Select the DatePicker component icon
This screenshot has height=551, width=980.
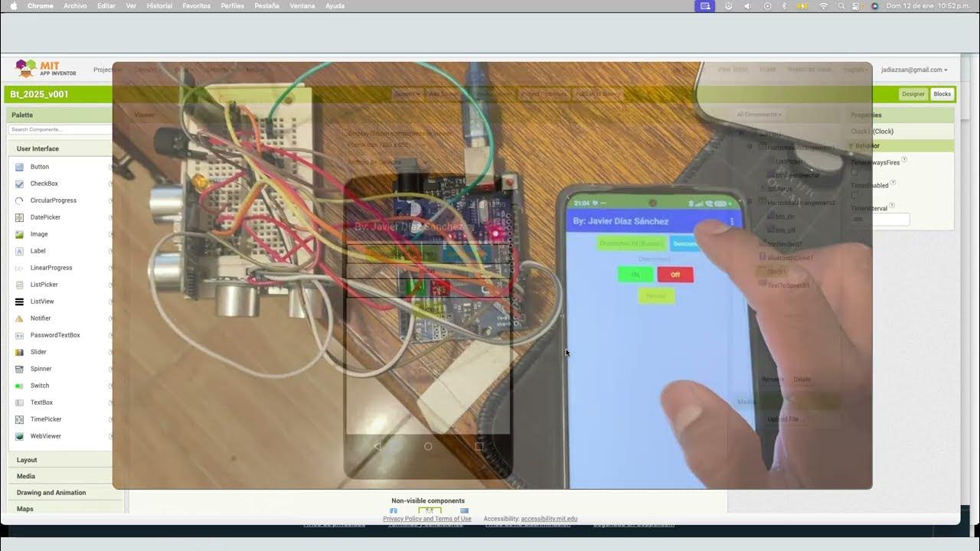pos(20,217)
